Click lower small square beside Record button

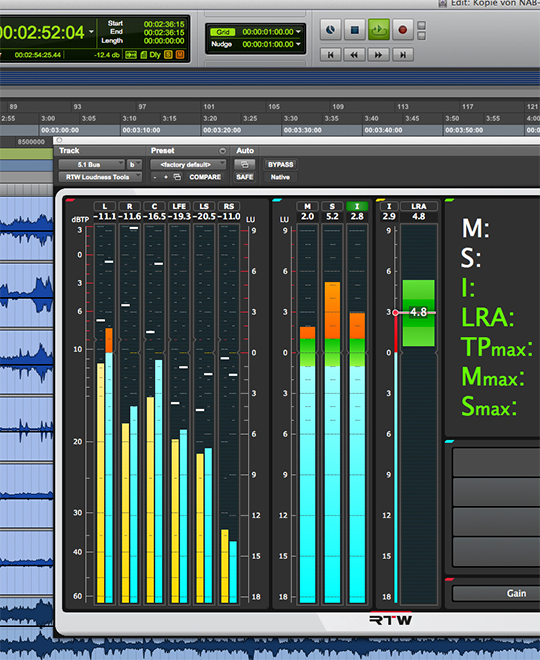pos(421,35)
